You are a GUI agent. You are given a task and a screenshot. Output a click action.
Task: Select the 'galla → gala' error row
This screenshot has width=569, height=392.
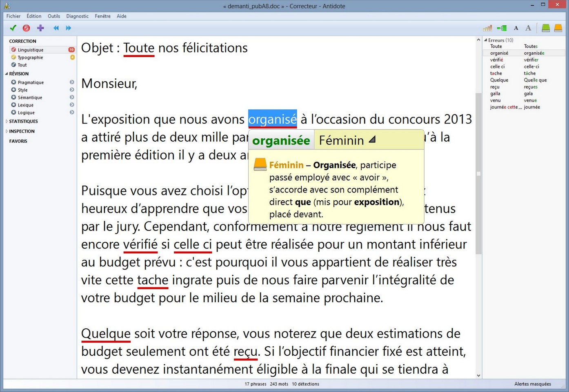(x=524, y=93)
